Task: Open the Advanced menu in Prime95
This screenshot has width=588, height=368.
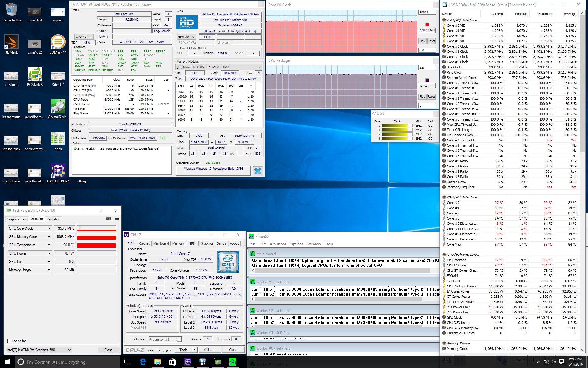Action: pos(277,244)
